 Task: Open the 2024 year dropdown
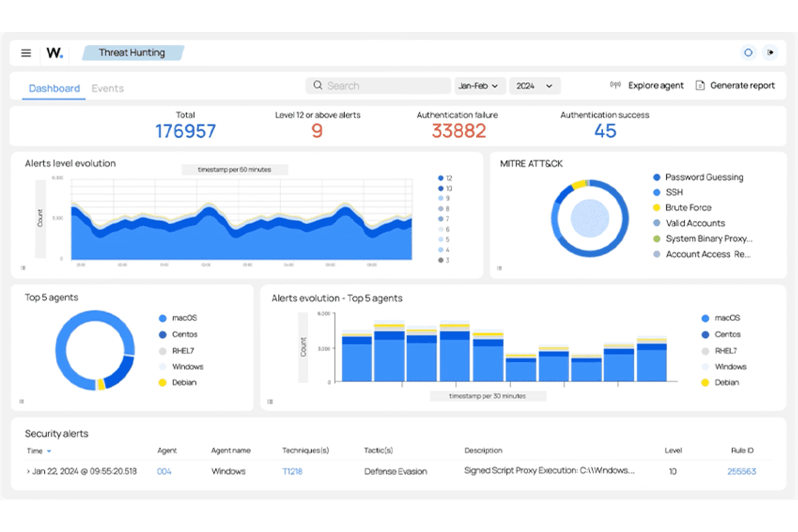[x=534, y=86]
